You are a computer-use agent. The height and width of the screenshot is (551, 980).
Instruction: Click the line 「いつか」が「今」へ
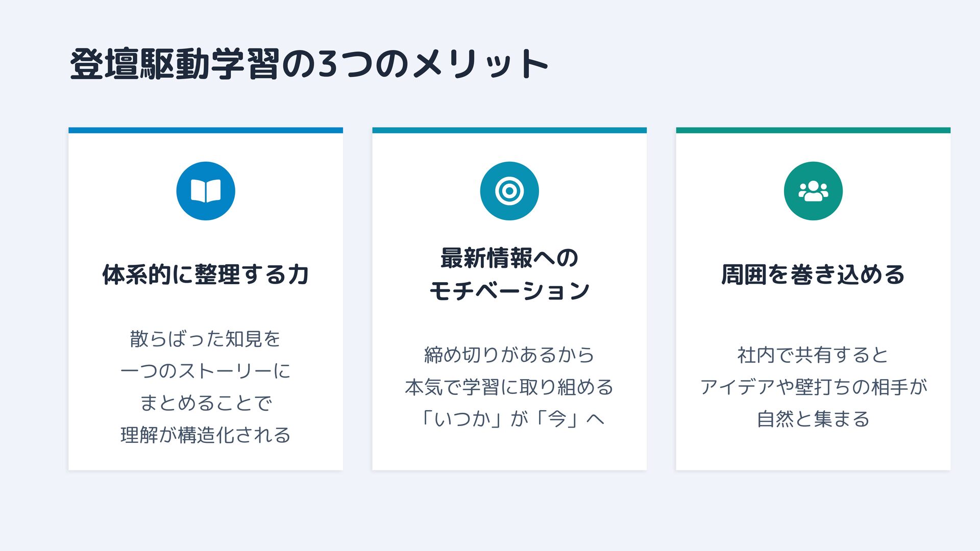point(509,419)
